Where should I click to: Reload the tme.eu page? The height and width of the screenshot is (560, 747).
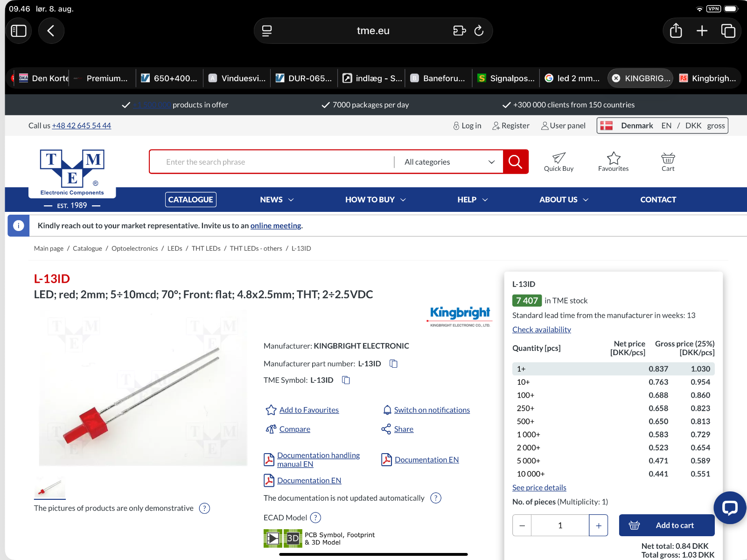(479, 31)
